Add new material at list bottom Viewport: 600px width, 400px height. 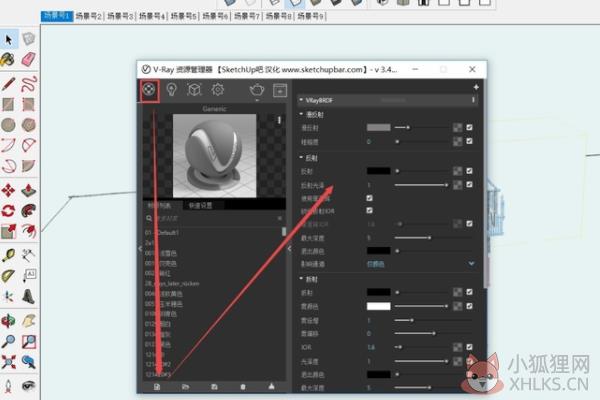(157, 387)
